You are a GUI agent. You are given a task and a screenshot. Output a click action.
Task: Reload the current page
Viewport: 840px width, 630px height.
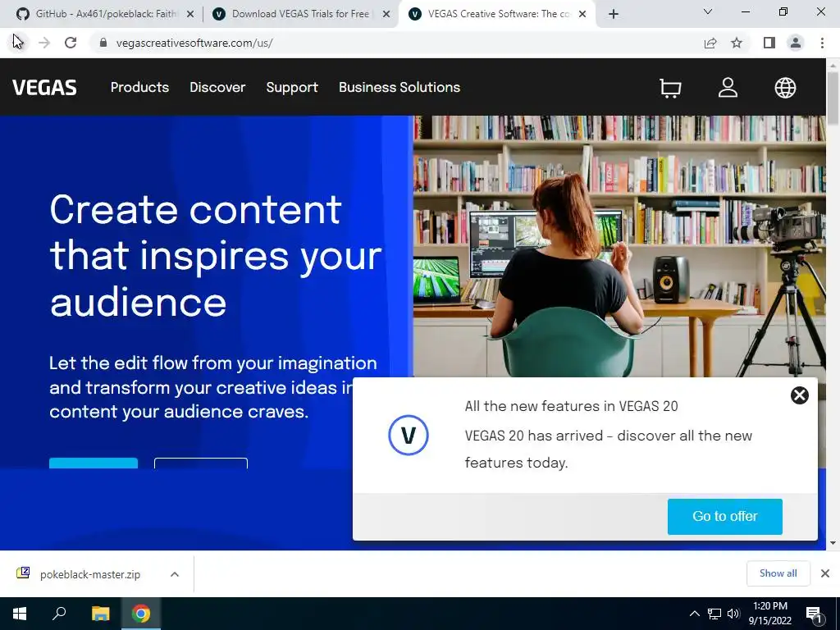[x=71, y=43]
